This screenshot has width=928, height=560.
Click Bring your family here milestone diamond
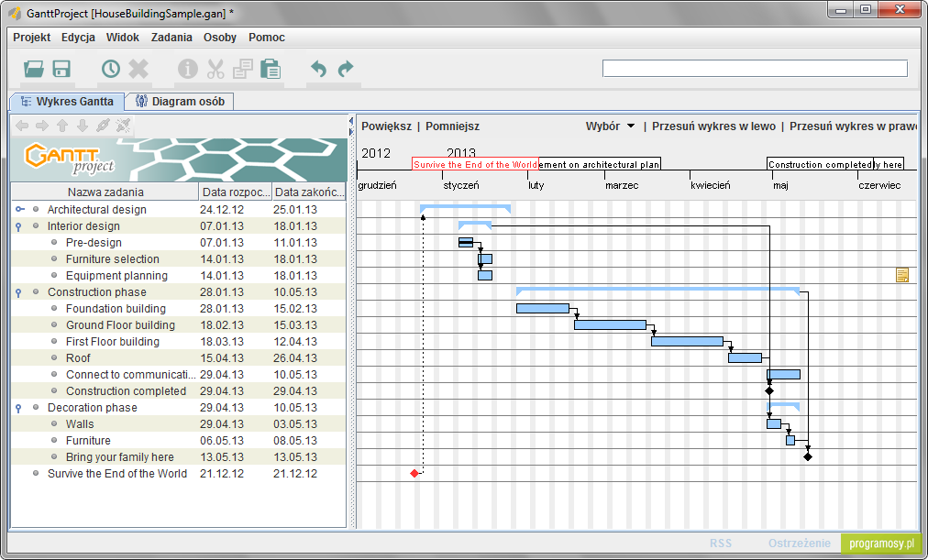coord(808,456)
